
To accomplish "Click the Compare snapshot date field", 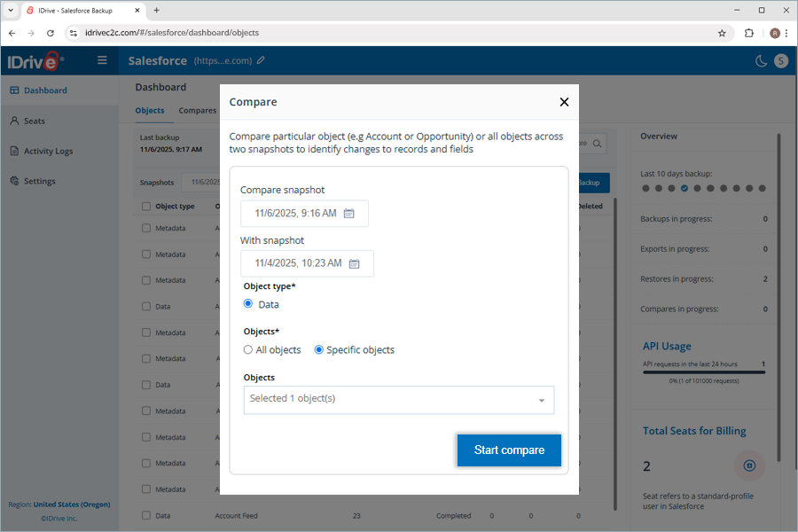I will pyautogui.click(x=304, y=214).
